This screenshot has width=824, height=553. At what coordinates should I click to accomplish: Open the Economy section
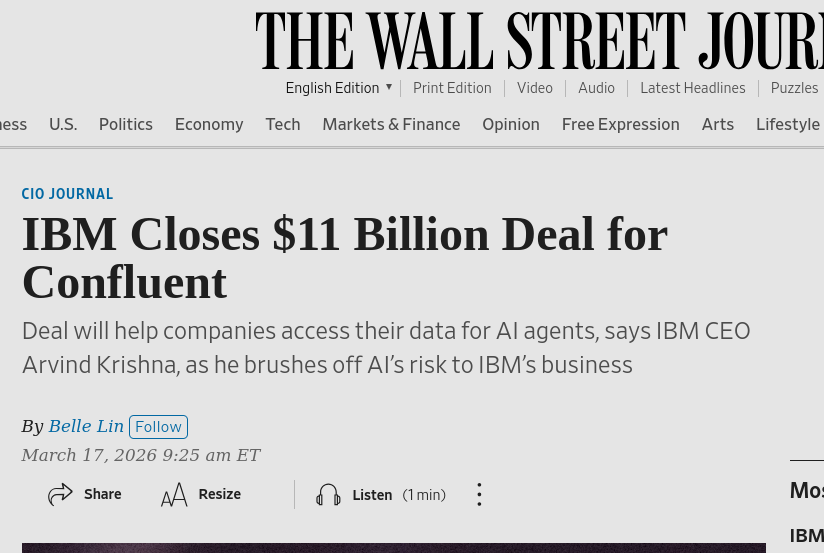(209, 124)
